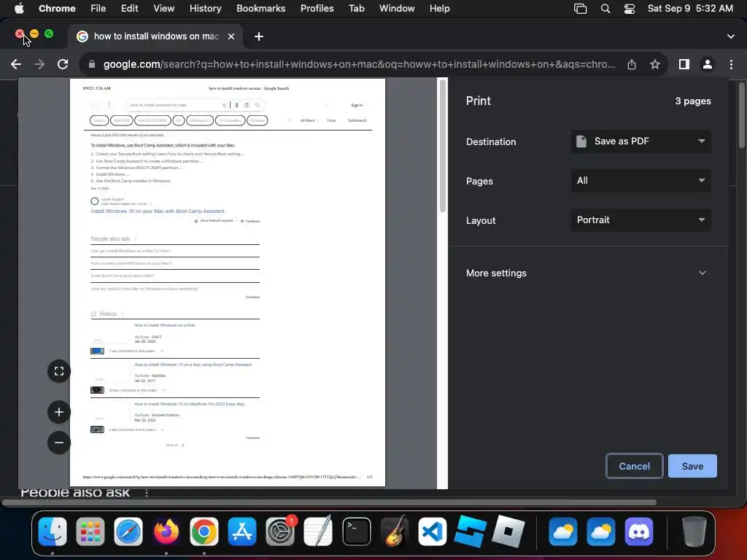Screen dimensions: 747x560
Task: Launch GarageBand from the dock
Action: tap(395, 532)
